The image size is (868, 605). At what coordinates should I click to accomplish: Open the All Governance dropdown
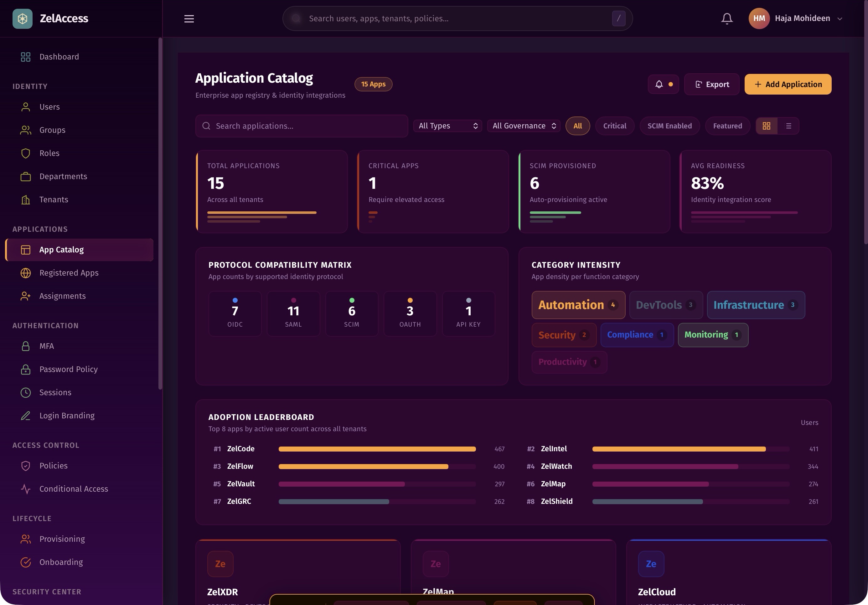[x=524, y=126]
